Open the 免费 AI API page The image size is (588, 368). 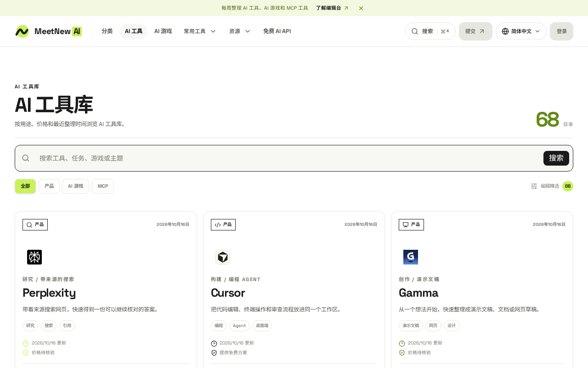tap(277, 31)
